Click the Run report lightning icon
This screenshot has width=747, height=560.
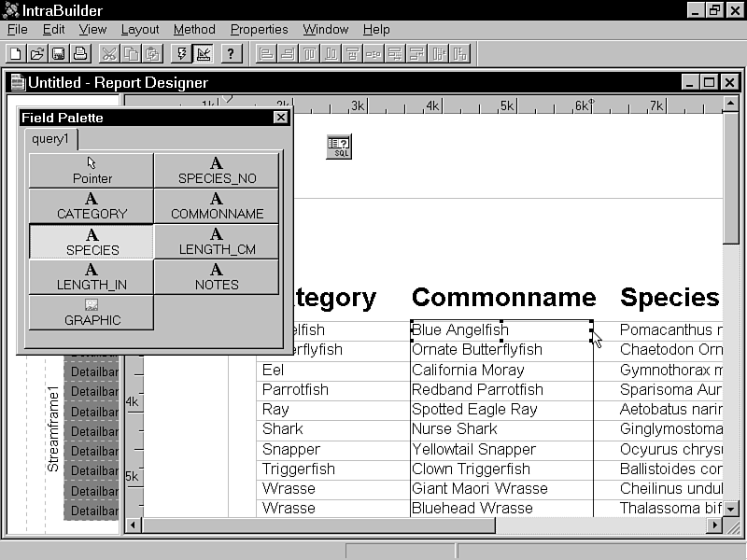point(182,53)
